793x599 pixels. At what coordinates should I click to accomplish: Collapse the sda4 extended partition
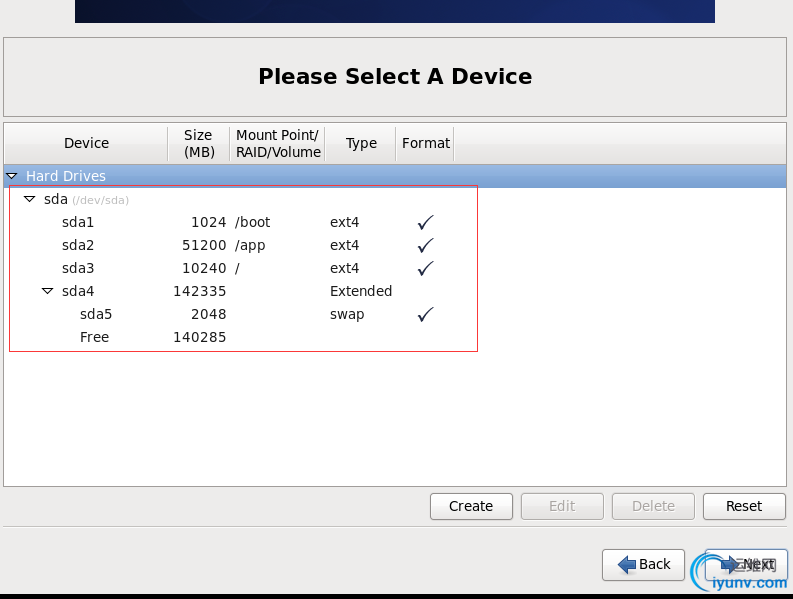[48, 291]
